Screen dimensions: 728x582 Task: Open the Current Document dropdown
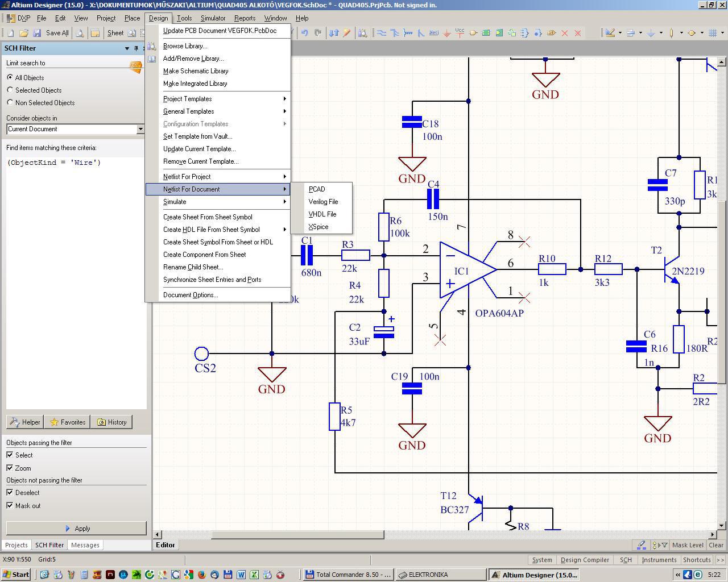click(x=140, y=129)
